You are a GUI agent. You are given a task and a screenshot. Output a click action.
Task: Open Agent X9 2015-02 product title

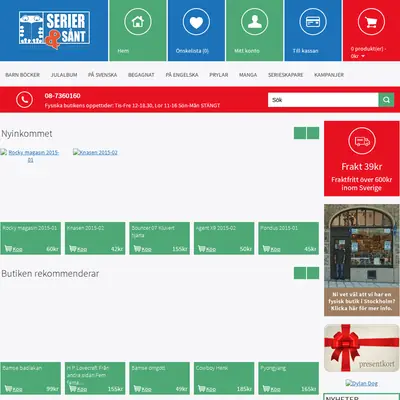pyautogui.click(x=216, y=228)
